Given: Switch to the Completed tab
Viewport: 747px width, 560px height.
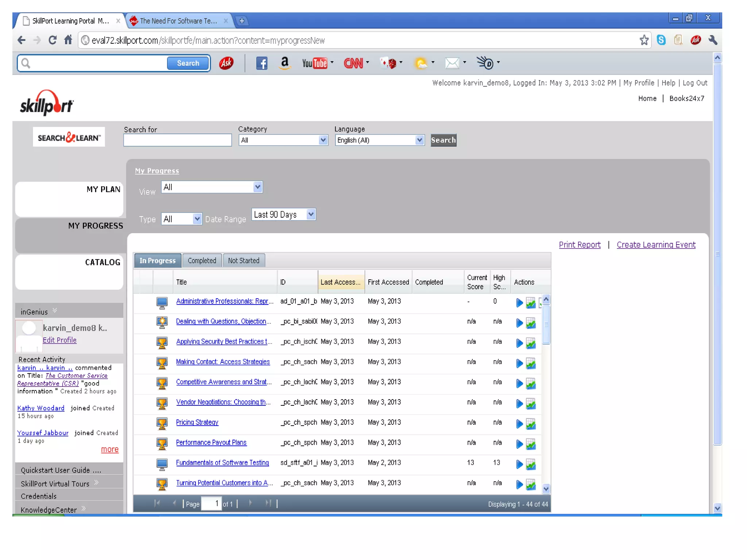Looking at the screenshot, I should pyautogui.click(x=202, y=261).
